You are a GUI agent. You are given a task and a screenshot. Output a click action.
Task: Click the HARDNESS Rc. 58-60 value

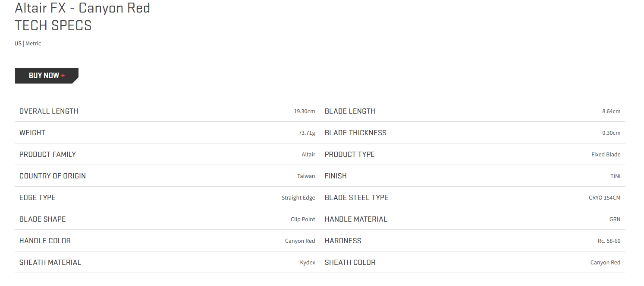(609, 241)
